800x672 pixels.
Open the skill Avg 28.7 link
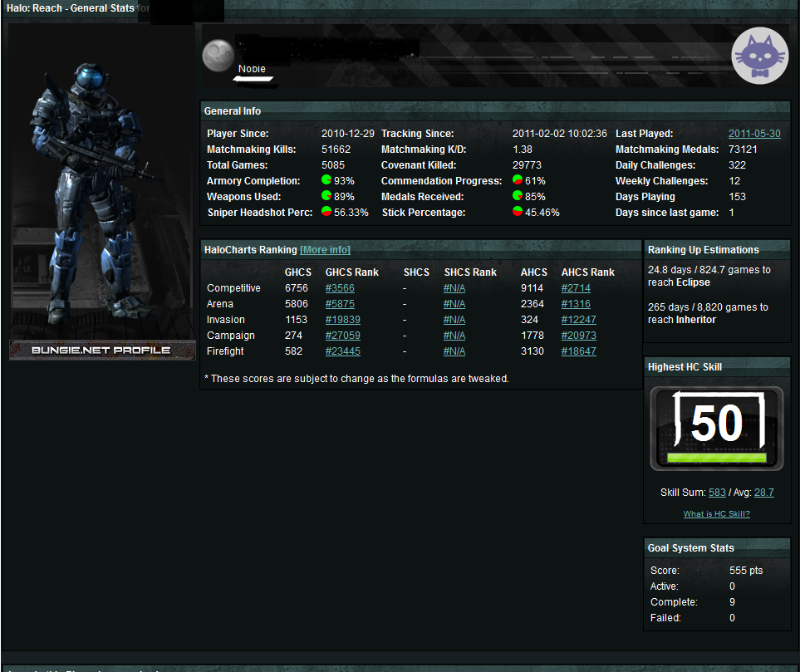click(x=763, y=492)
